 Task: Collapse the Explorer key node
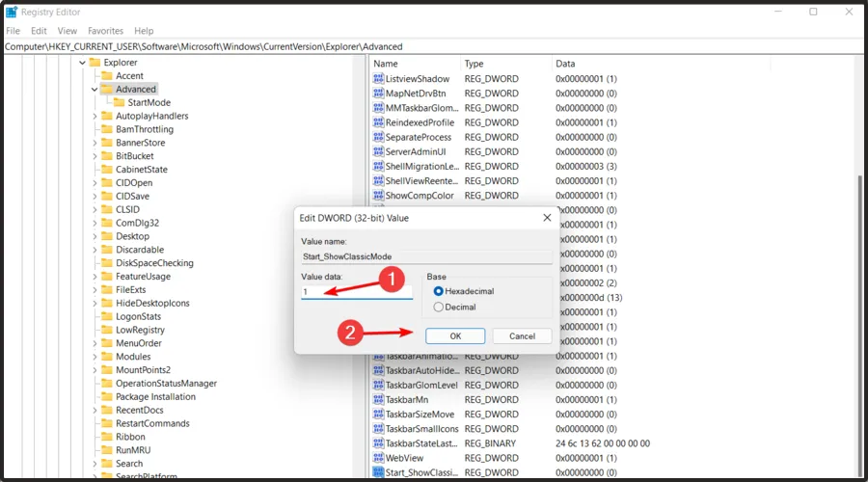tap(83, 63)
